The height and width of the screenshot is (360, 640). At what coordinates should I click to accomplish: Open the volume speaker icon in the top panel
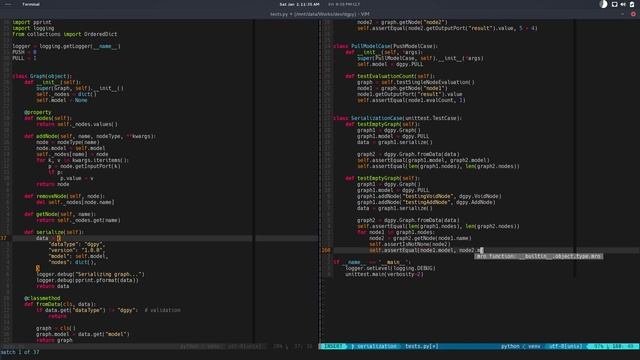tap(623, 4)
